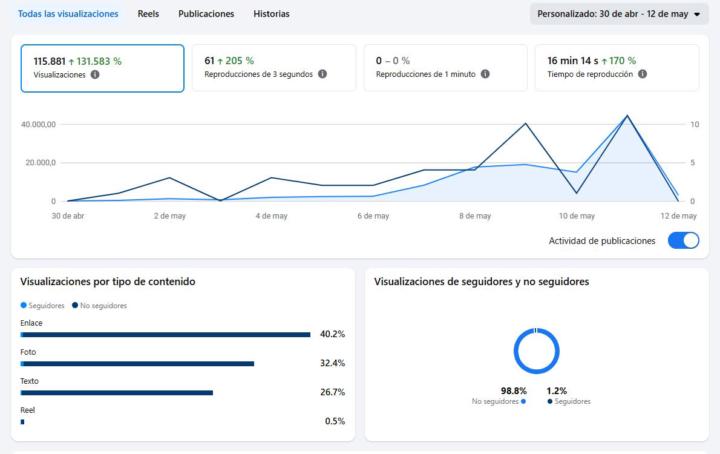Click the 30 de abr axis label
Viewport: 720px width, 454px height.
pos(68,216)
